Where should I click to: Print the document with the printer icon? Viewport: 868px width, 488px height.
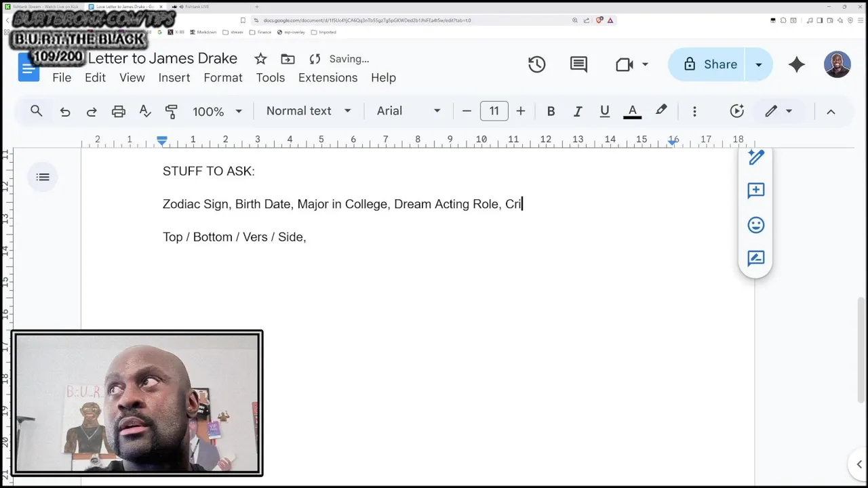[x=119, y=111]
